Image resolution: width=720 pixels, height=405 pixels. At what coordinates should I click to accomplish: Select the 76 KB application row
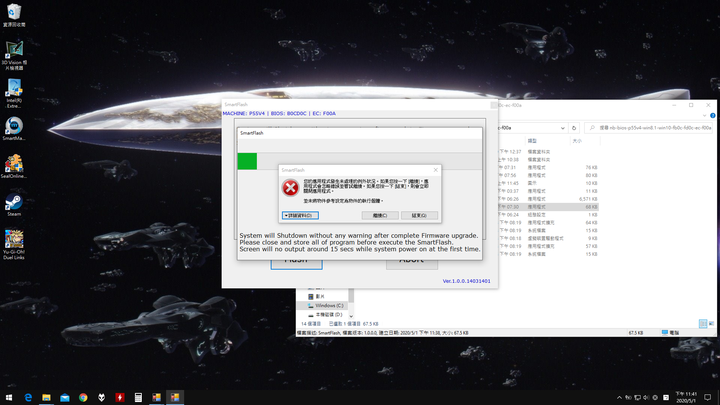(548, 168)
